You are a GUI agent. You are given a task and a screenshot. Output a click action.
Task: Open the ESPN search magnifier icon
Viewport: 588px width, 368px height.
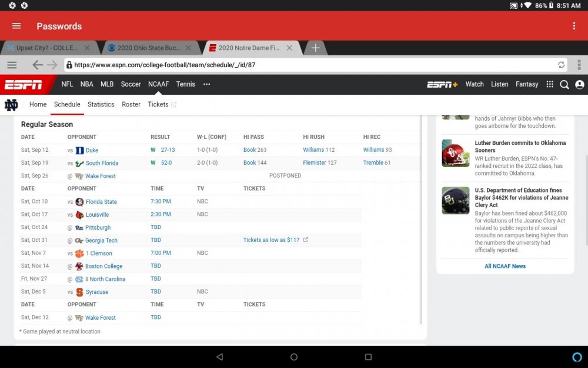pos(564,84)
